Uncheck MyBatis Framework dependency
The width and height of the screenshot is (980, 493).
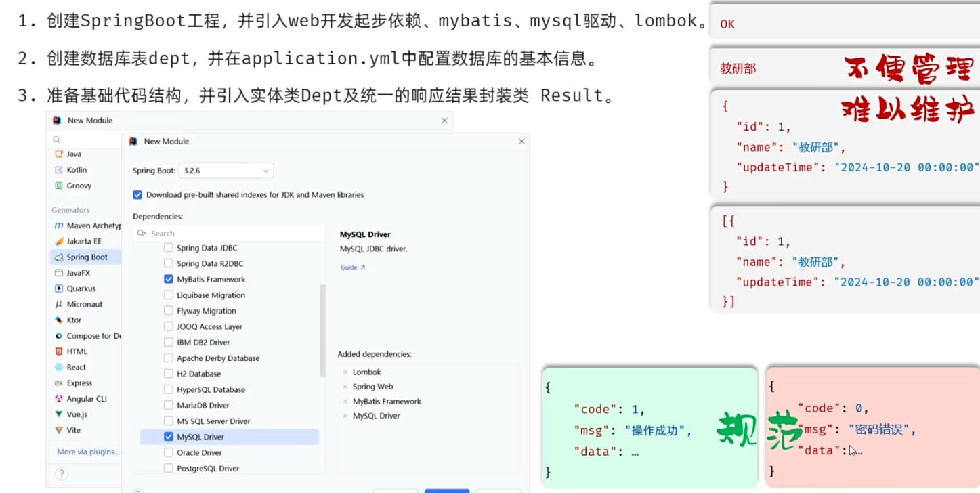pyautogui.click(x=169, y=279)
